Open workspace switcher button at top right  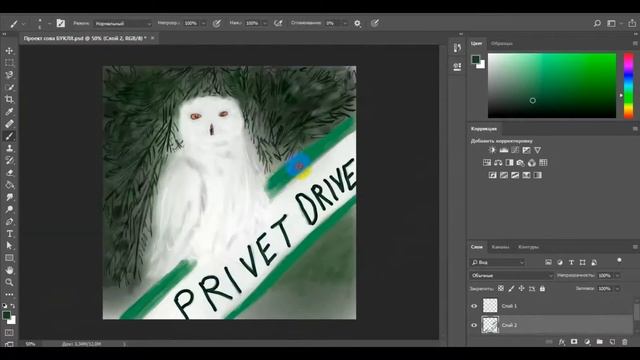coord(611,24)
